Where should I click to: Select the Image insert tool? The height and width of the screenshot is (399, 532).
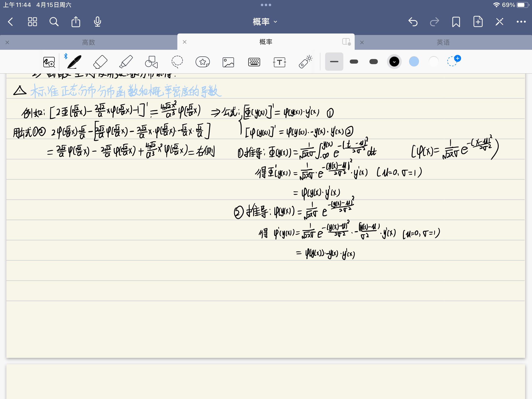click(228, 62)
